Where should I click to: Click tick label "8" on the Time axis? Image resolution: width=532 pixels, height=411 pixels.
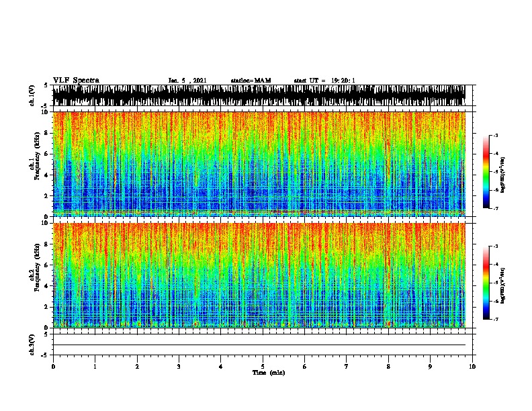point(388,367)
